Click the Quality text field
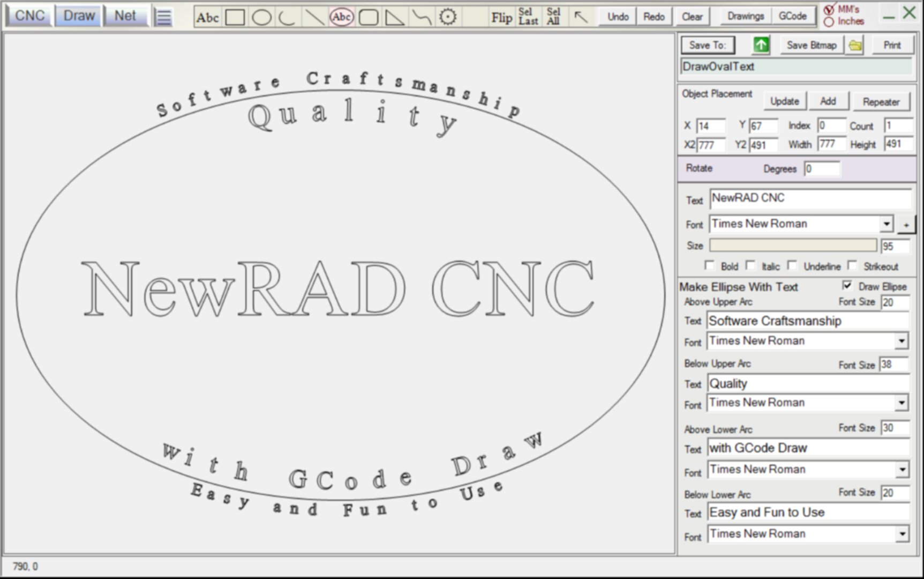Screen dimensions: 924x579 click(808, 384)
